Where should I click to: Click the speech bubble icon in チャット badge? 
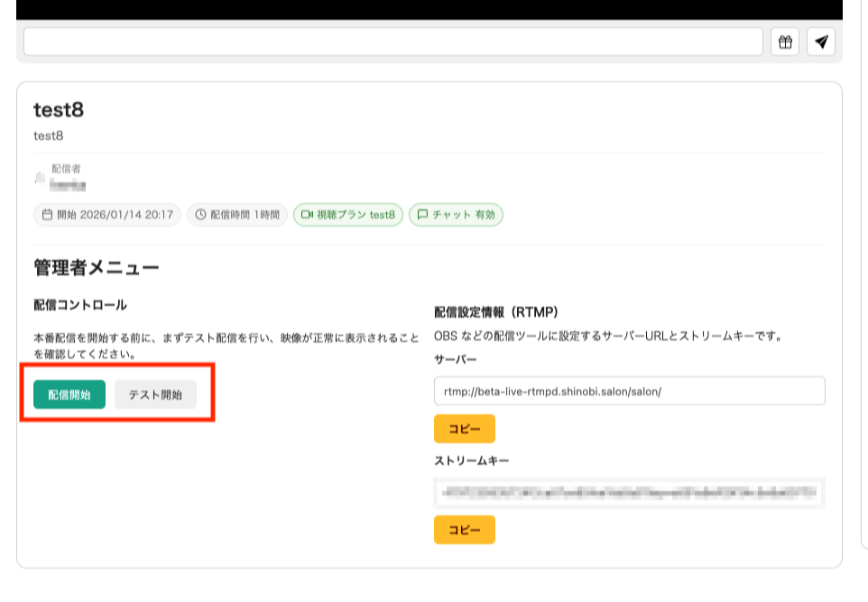coord(422,216)
